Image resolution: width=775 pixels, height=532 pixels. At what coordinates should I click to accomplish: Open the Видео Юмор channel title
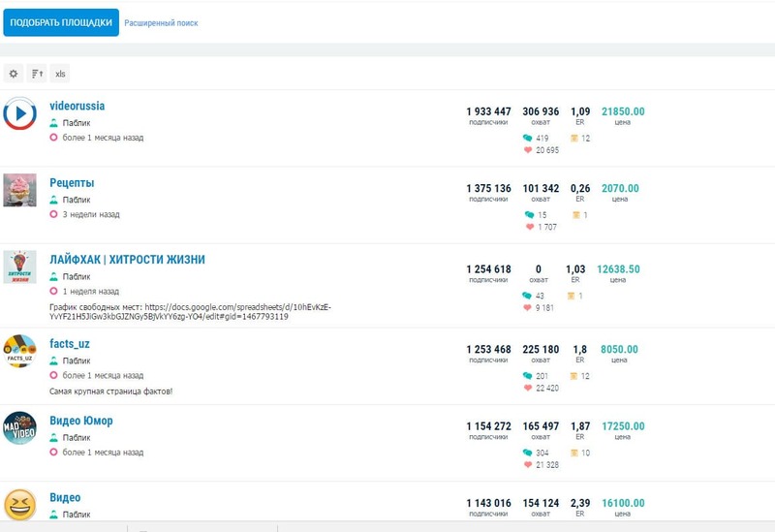[81, 421]
